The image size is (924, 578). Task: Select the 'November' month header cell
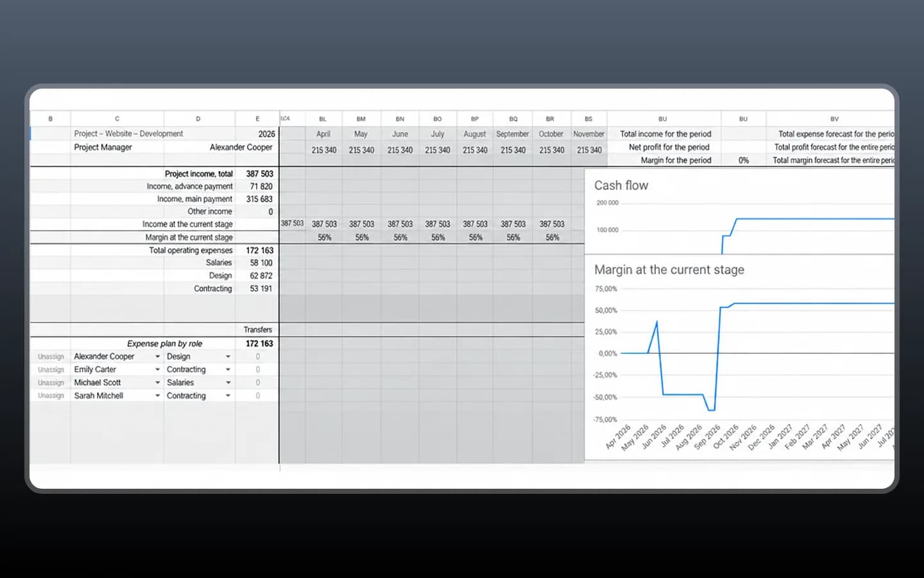(x=589, y=134)
